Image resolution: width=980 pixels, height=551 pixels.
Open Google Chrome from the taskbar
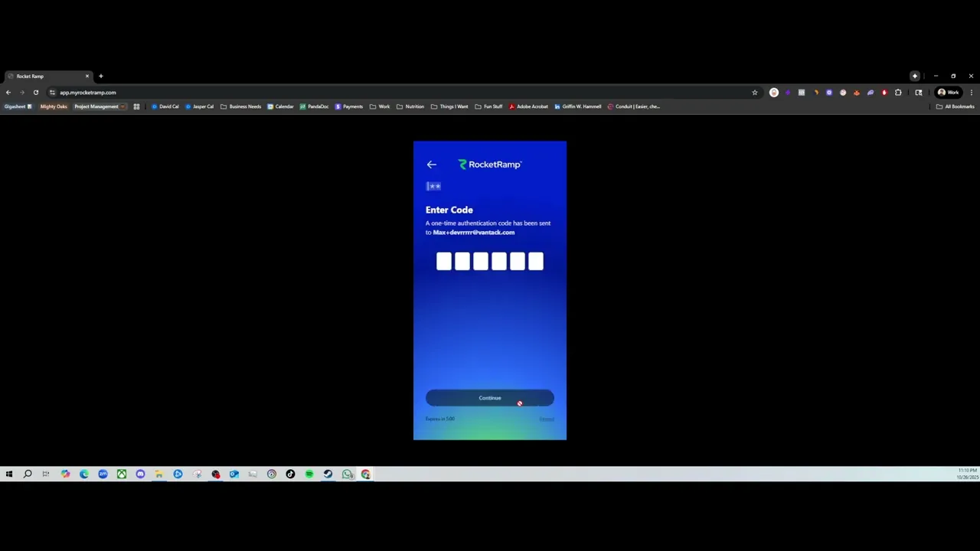[365, 474]
